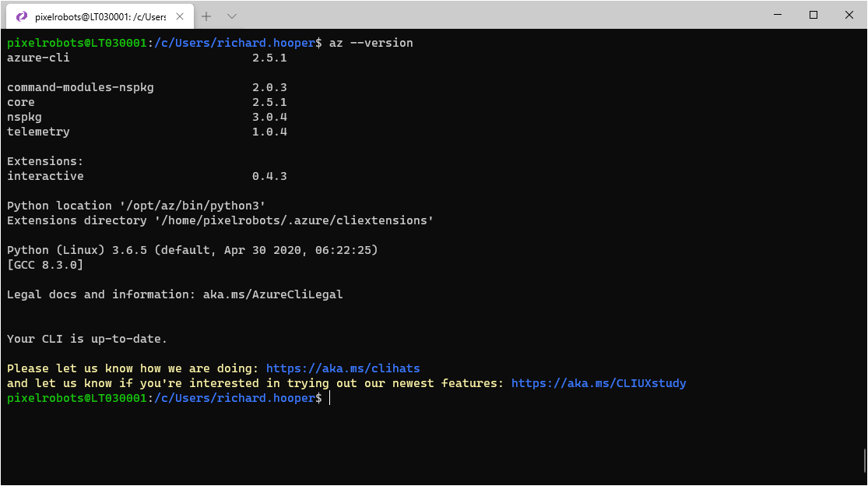Click 'Please let us know how we are doing' text
This screenshot has height=486, width=868.
click(x=132, y=368)
